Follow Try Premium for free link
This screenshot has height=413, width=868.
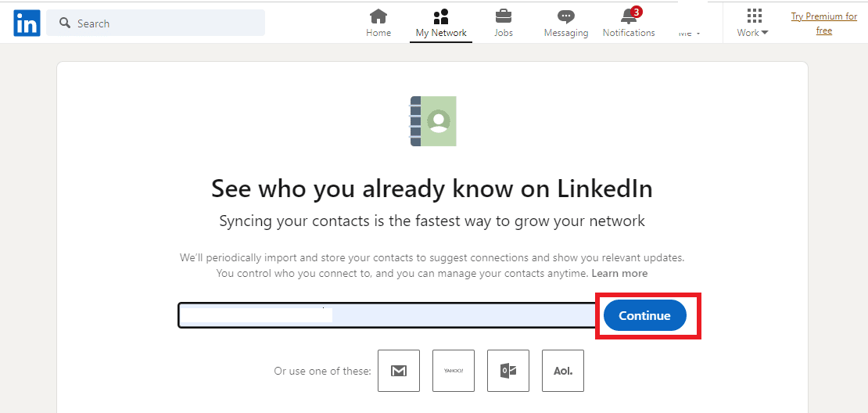coord(823,23)
